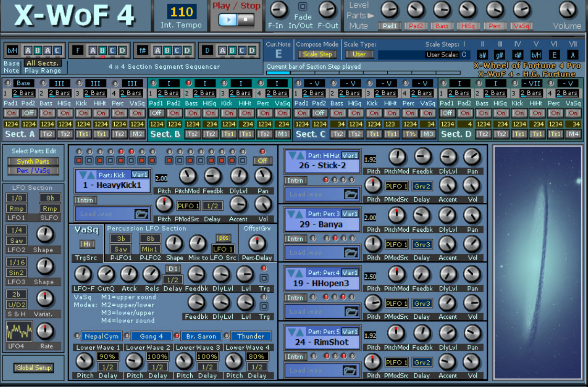Open the Thunder lower wave selector

pos(251,336)
